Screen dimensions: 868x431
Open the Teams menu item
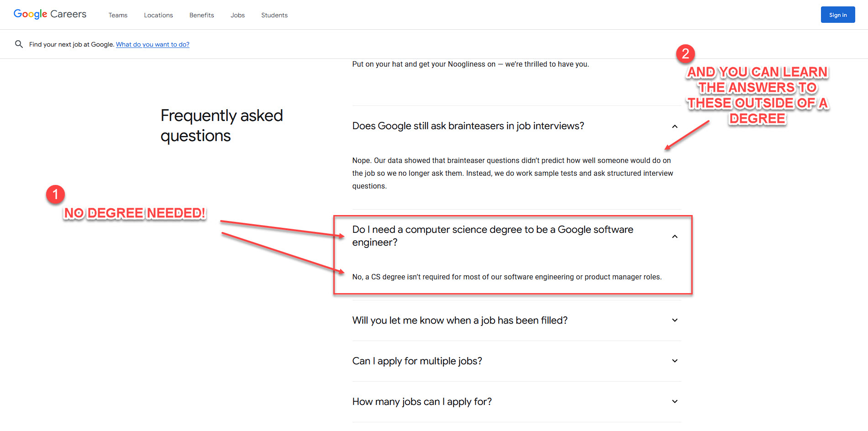pos(118,15)
